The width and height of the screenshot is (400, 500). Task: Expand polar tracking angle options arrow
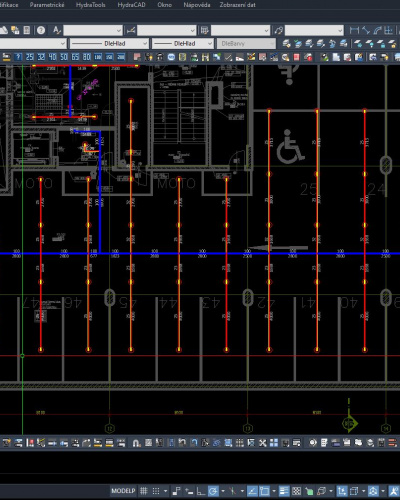tap(223, 491)
